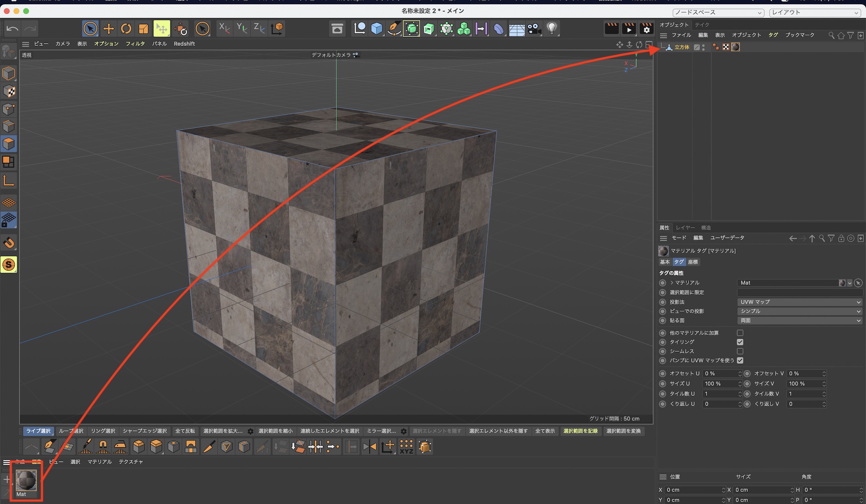
Task: Switch to the 座標 tab
Action: [693, 262]
